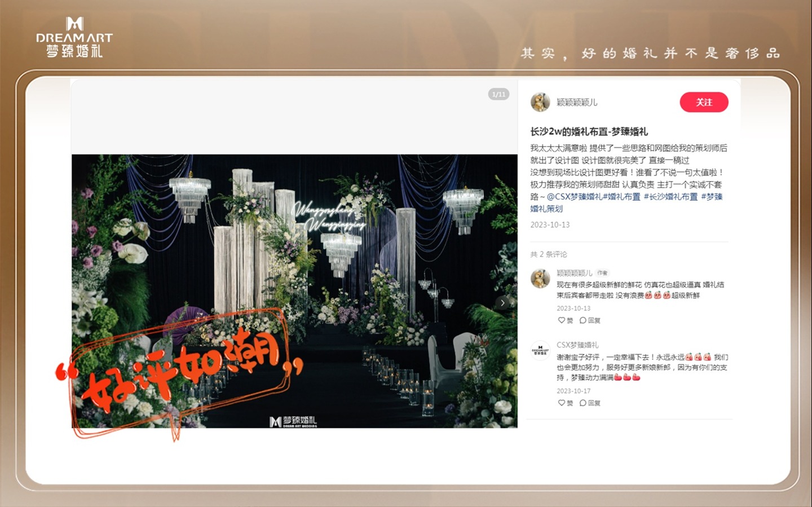Reply to author's comment via 回复 icon
812x507 pixels.
click(x=590, y=320)
